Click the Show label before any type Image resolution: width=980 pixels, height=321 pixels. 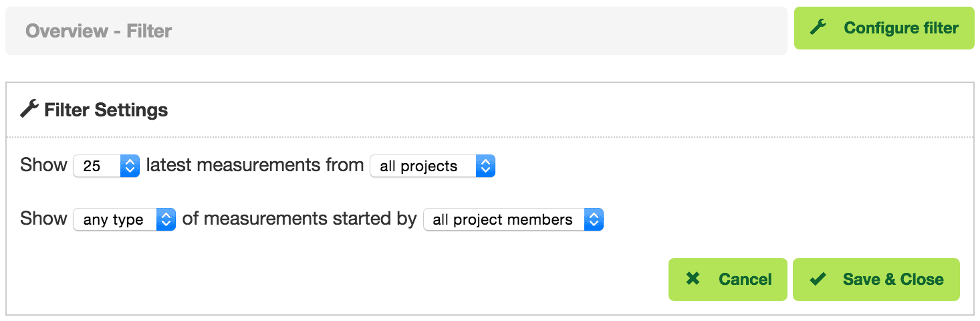tap(43, 219)
